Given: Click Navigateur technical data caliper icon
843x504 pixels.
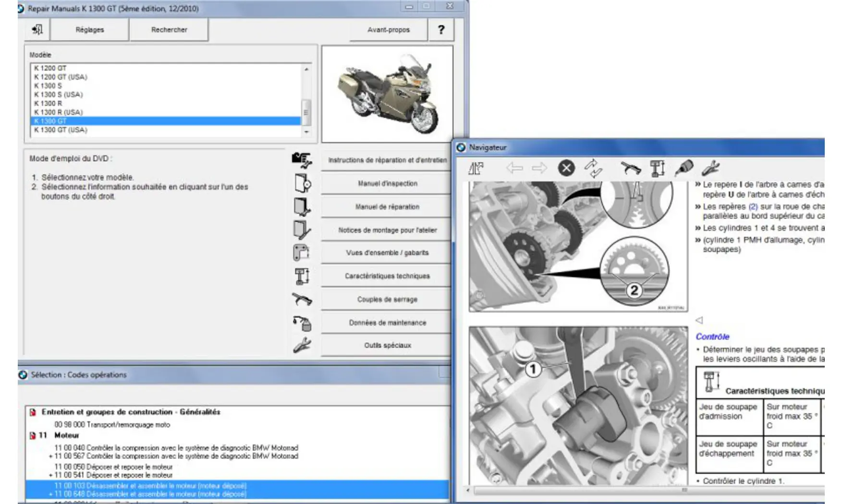Looking at the screenshot, I should (657, 168).
